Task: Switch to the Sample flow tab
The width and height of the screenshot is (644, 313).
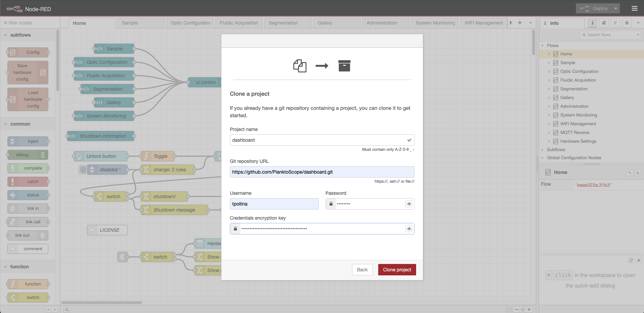Action: point(141,23)
